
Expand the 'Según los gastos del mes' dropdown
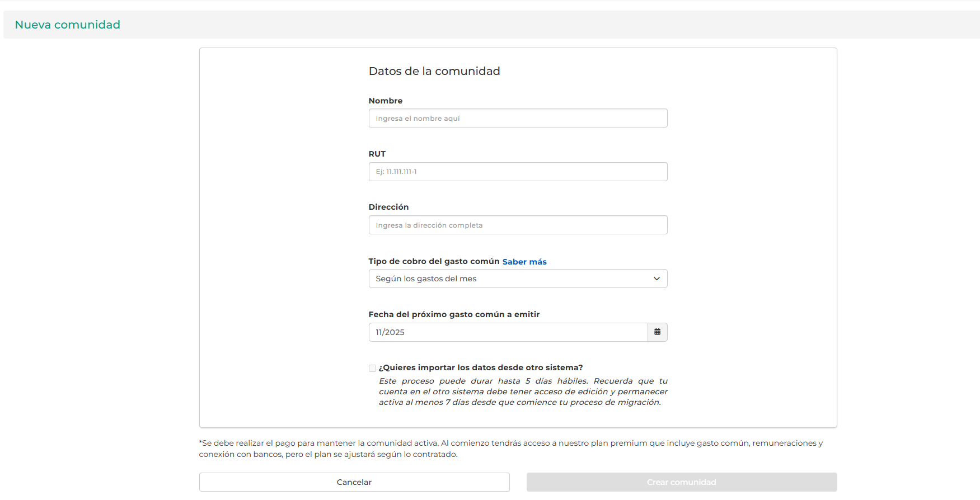(x=509, y=279)
